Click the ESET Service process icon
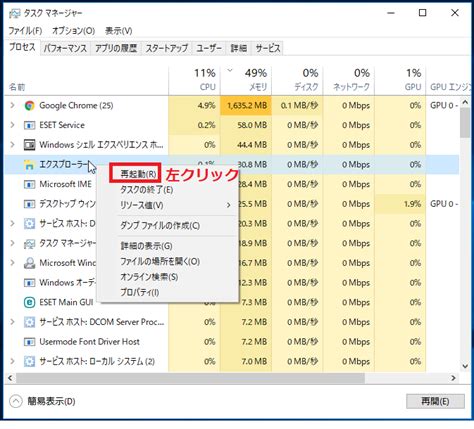 pos(29,125)
